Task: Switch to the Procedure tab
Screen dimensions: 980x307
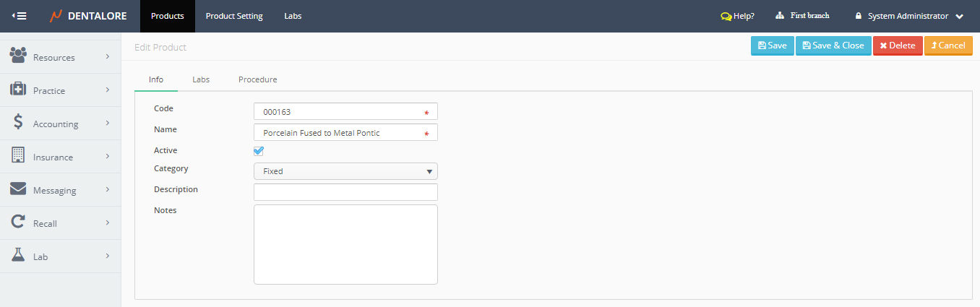Action: tap(257, 79)
